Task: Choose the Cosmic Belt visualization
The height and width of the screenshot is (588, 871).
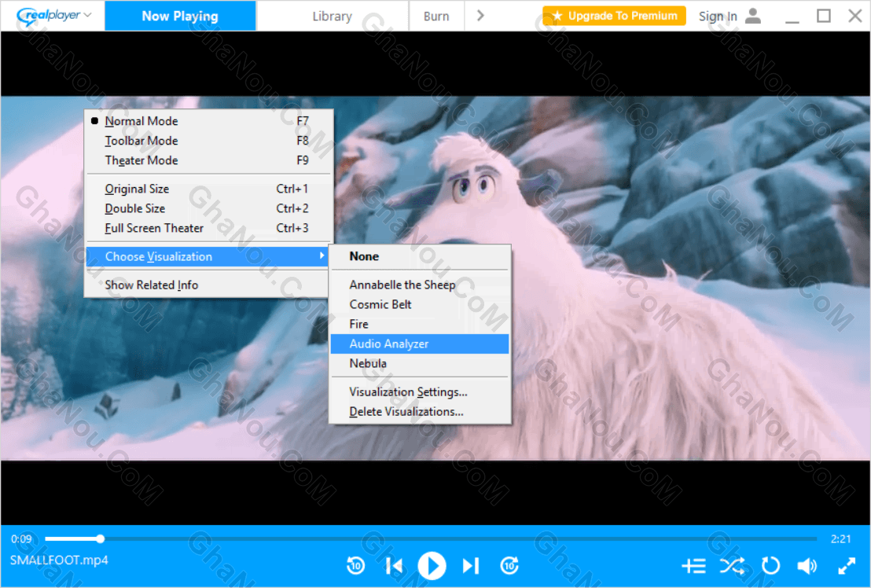Action: (420, 304)
